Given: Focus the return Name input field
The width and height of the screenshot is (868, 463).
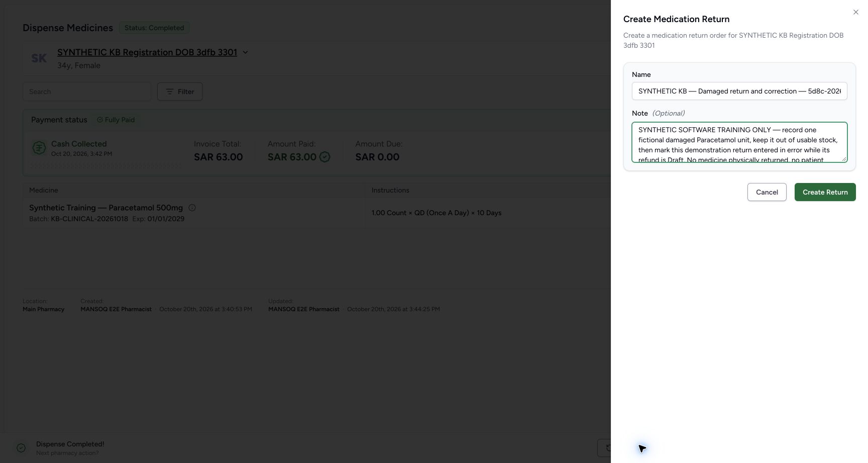Looking at the screenshot, I should [x=739, y=91].
